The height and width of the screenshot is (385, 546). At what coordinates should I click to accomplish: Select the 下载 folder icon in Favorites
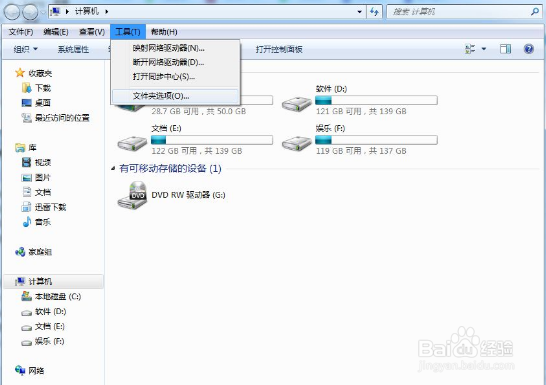[26, 88]
